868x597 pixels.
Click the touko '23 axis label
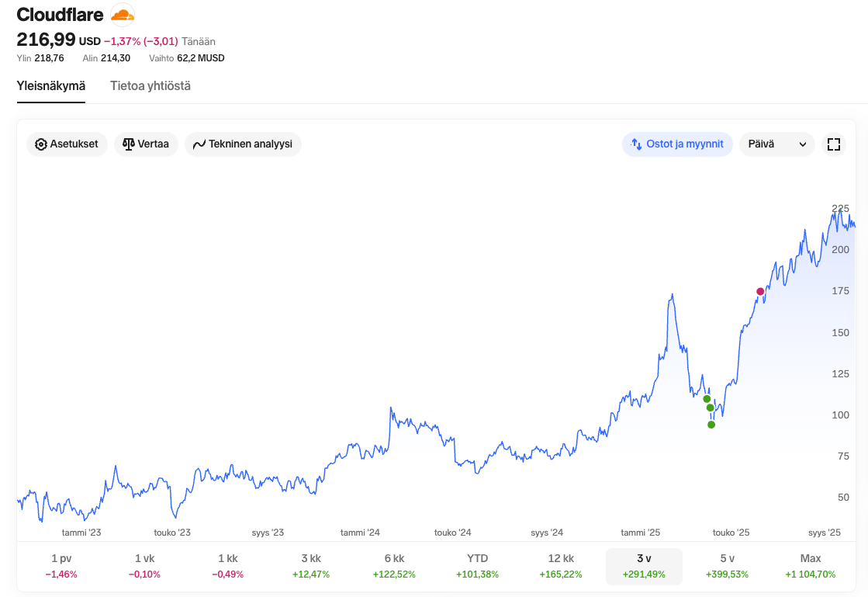point(172,533)
